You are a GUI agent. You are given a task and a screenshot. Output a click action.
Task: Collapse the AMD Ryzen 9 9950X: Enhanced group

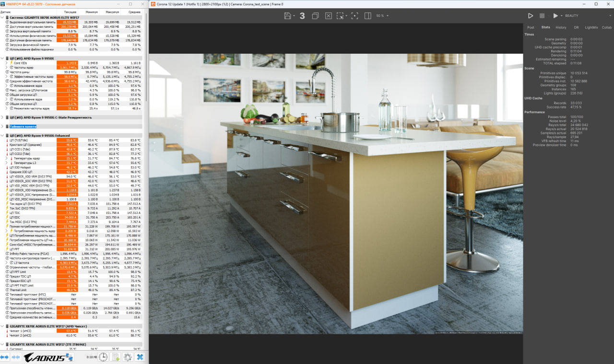click(x=2, y=135)
